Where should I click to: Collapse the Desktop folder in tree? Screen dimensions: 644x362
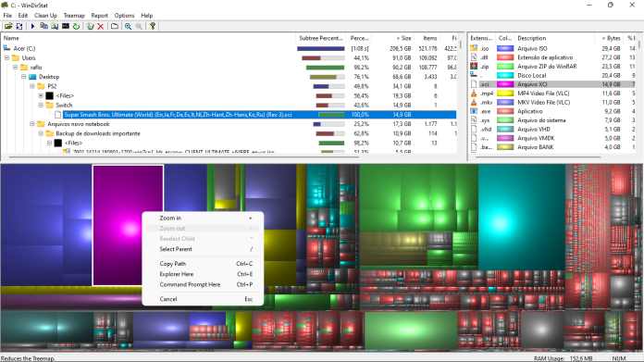(x=23, y=77)
